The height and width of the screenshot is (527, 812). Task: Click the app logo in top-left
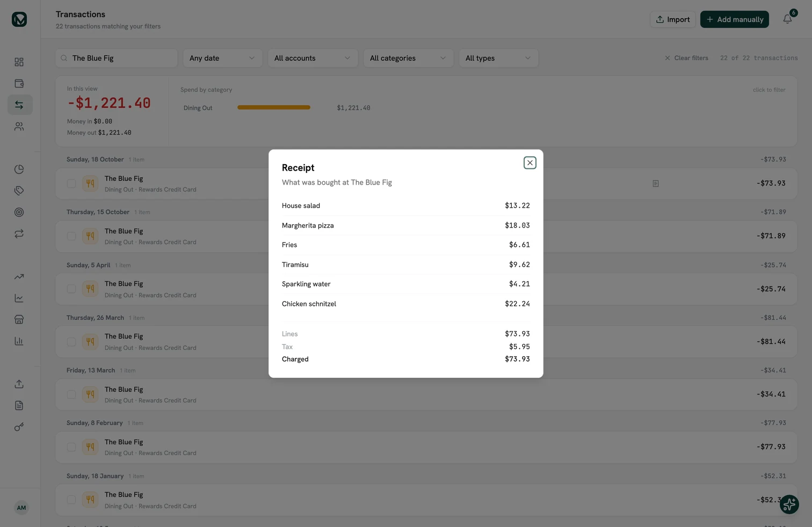point(19,19)
